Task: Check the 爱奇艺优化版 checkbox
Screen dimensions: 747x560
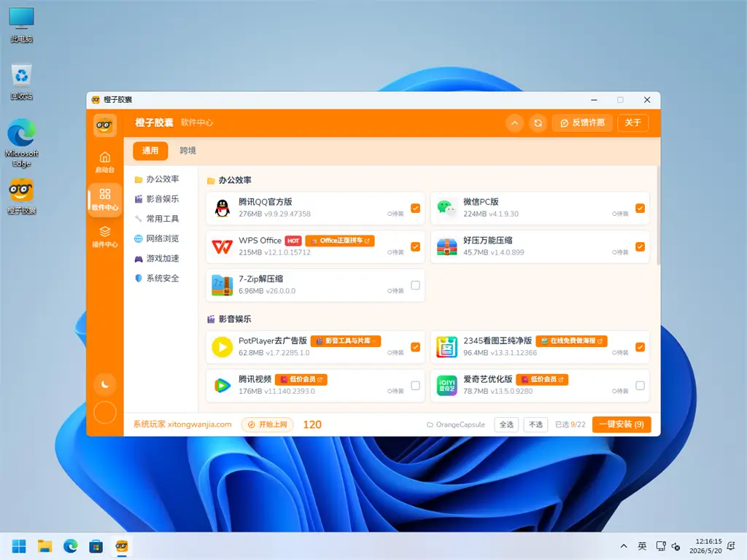Action: tap(640, 386)
